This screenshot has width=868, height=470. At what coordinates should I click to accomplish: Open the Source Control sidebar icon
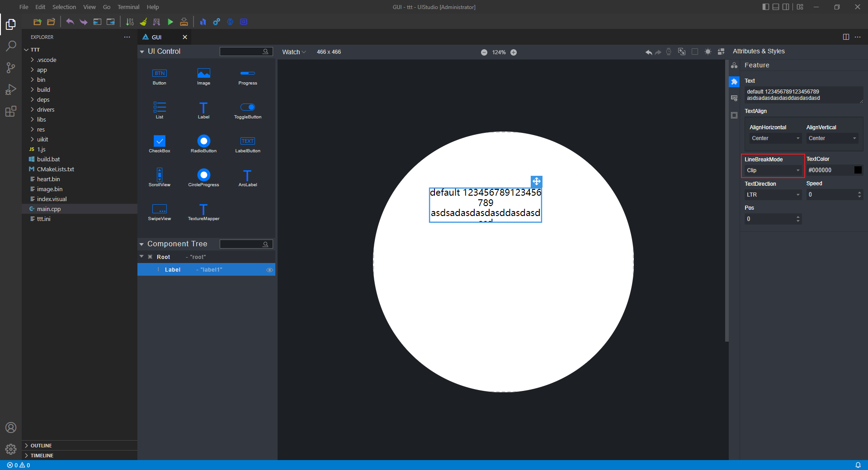pos(11,68)
